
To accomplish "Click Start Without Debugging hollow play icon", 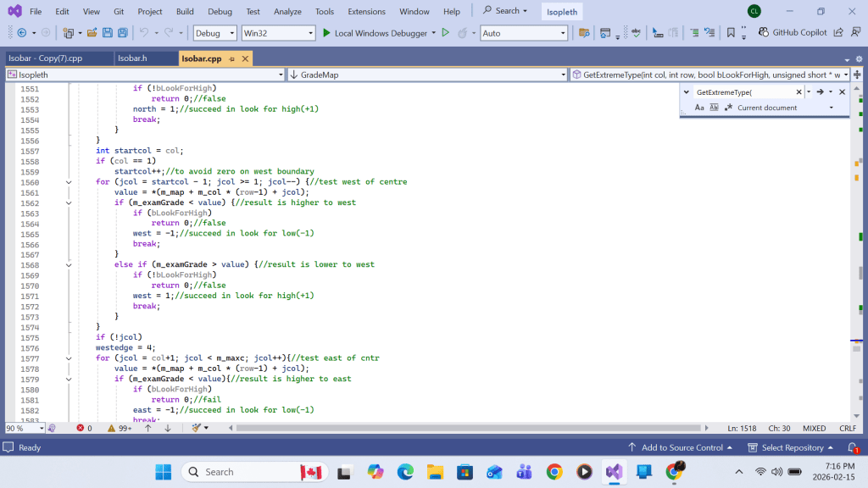I will [x=445, y=33].
